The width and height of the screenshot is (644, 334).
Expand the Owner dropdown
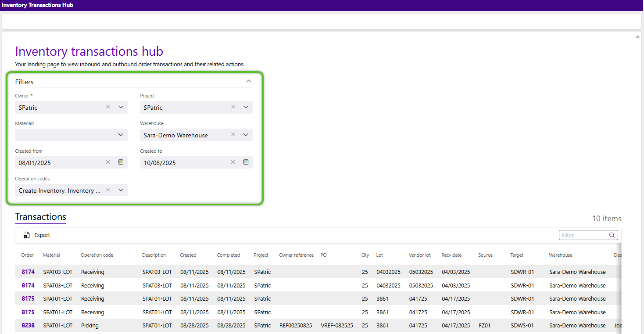click(121, 107)
